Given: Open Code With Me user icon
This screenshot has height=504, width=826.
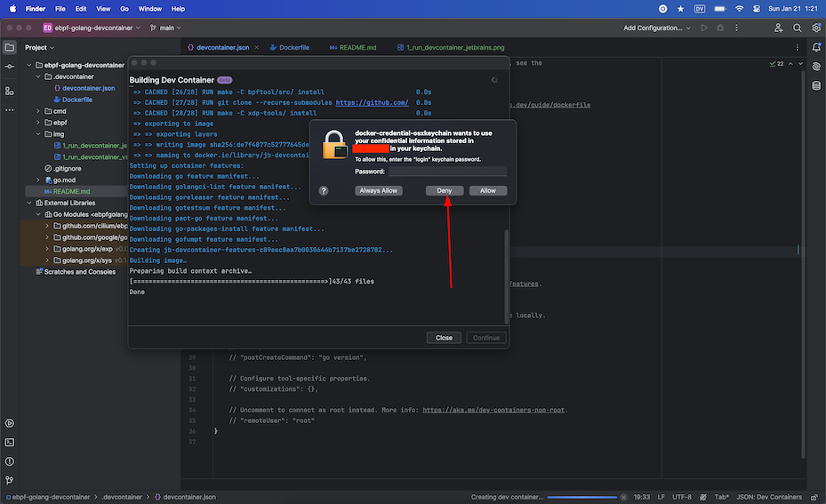Looking at the screenshot, I should click(778, 28).
